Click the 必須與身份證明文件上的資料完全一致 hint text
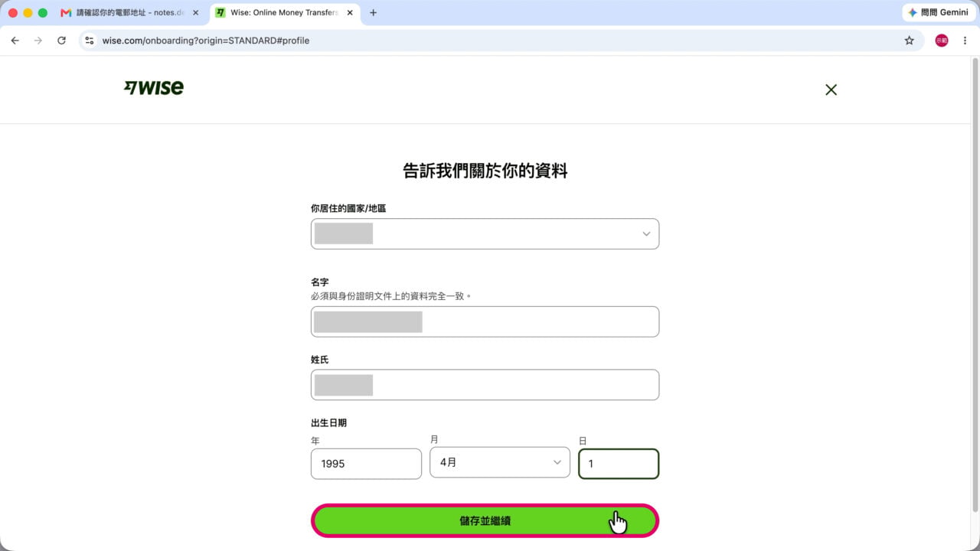This screenshot has height=551, width=980. click(x=391, y=296)
